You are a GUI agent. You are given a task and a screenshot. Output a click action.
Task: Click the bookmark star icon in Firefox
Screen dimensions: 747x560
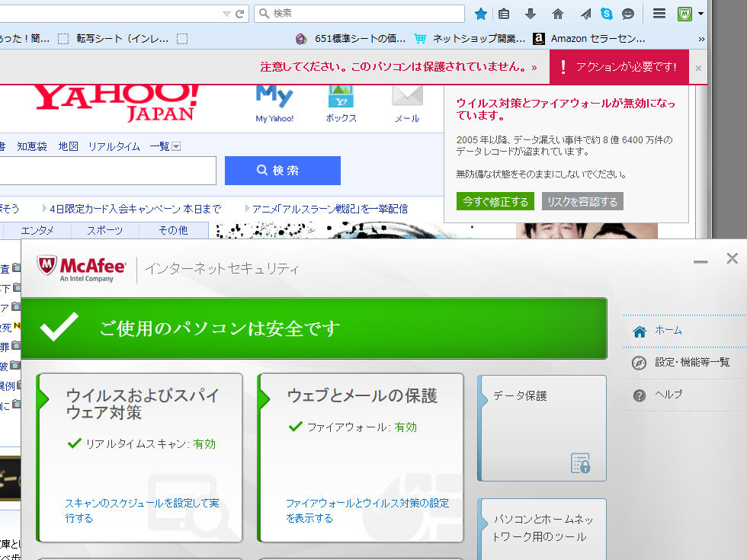pos(481,14)
